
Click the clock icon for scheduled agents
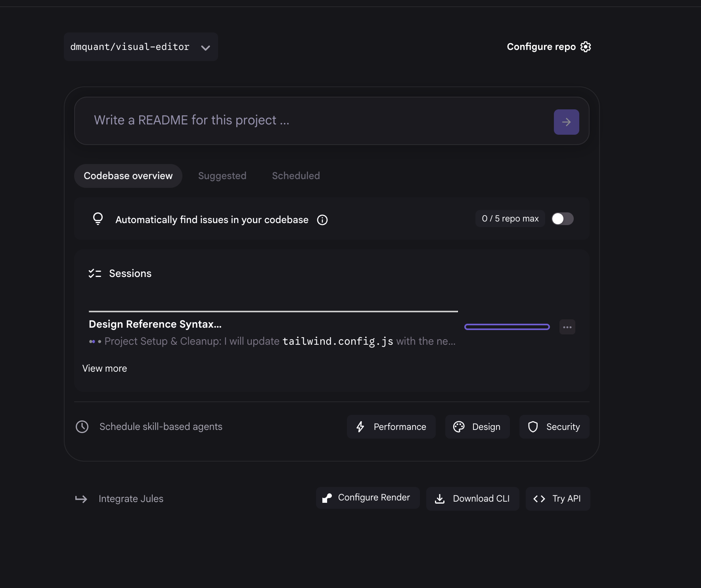[82, 427]
